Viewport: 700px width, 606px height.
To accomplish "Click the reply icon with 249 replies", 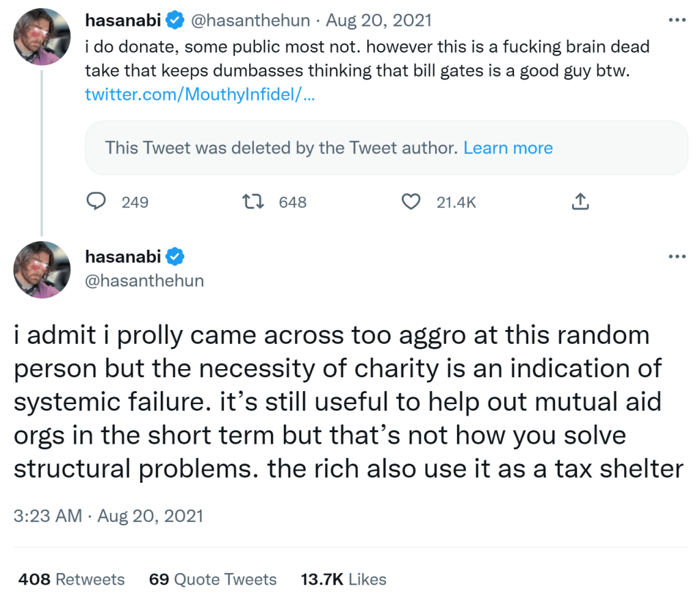I will (97, 201).
